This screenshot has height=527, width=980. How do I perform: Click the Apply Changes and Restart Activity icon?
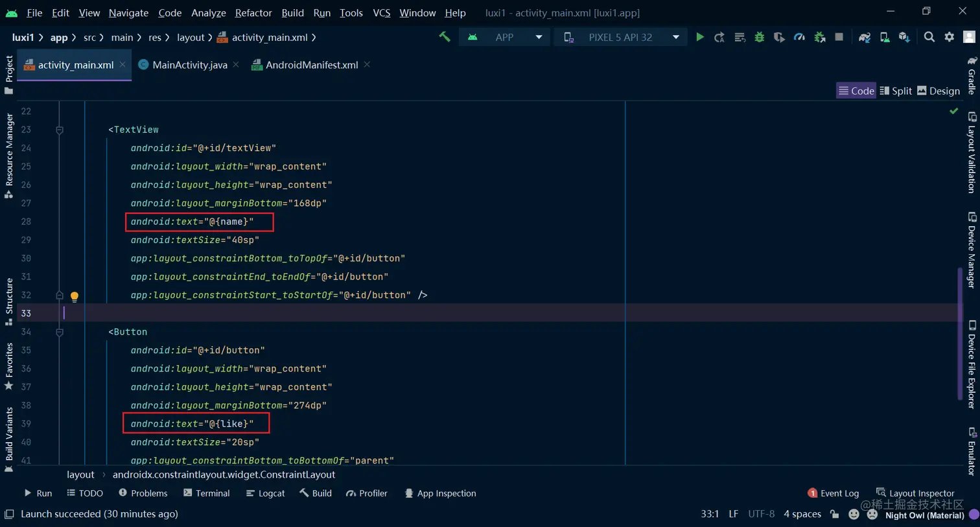pos(719,37)
